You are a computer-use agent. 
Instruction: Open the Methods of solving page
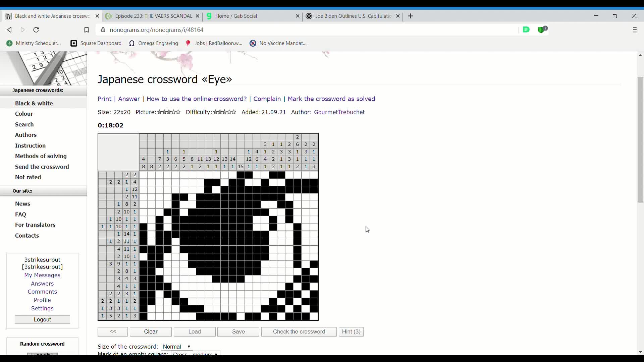(x=41, y=156)
